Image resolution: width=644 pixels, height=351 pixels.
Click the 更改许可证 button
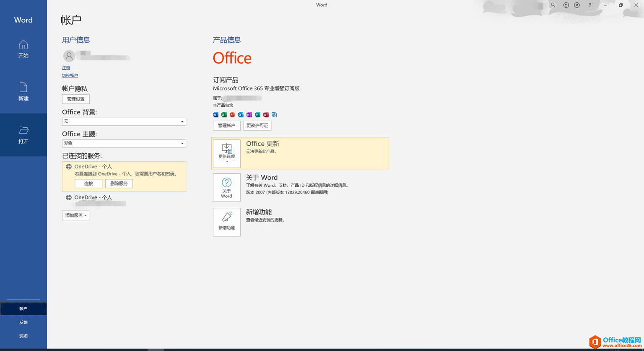click(x=257, y=125)
